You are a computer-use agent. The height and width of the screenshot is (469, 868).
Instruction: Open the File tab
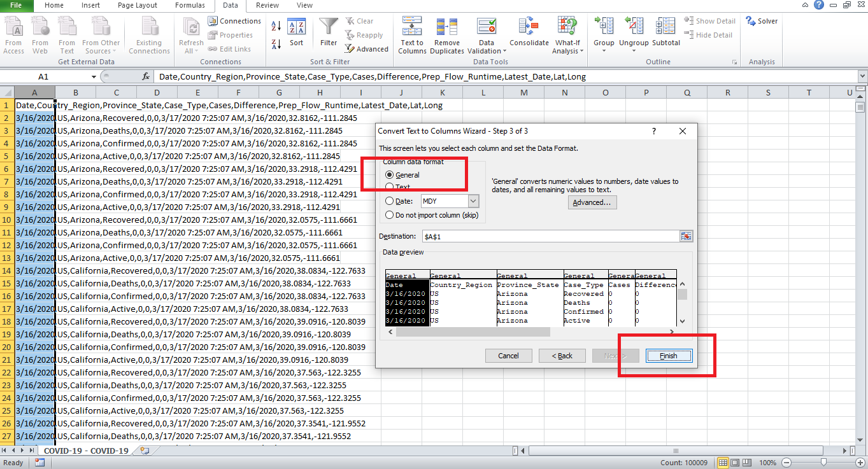(x=17, y=5)
